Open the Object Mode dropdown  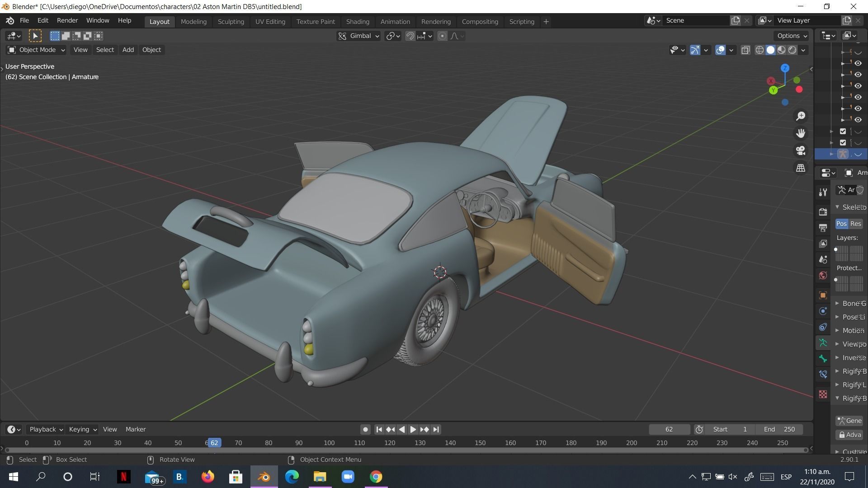click(36, 50)
